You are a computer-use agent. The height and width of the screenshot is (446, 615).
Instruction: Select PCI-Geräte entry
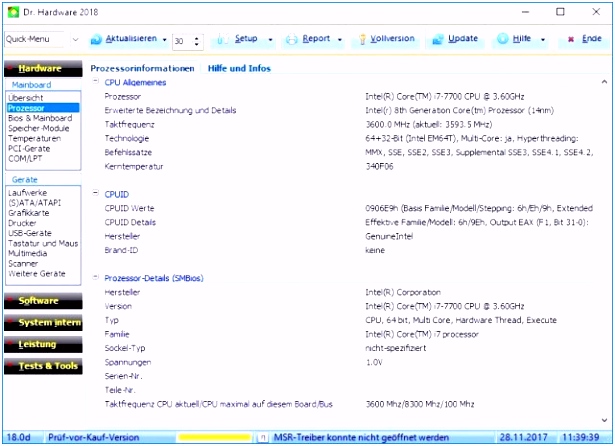[29, 149]
